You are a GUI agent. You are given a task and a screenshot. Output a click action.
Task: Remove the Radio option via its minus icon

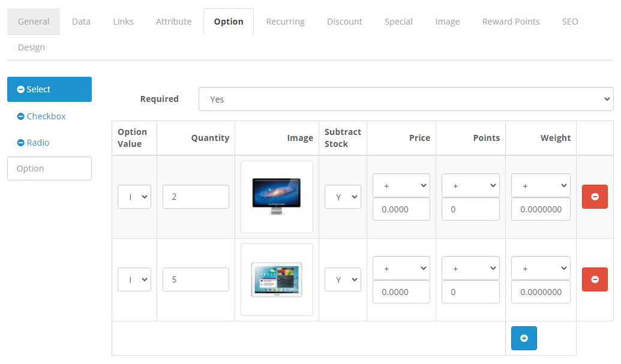(20, 143)
